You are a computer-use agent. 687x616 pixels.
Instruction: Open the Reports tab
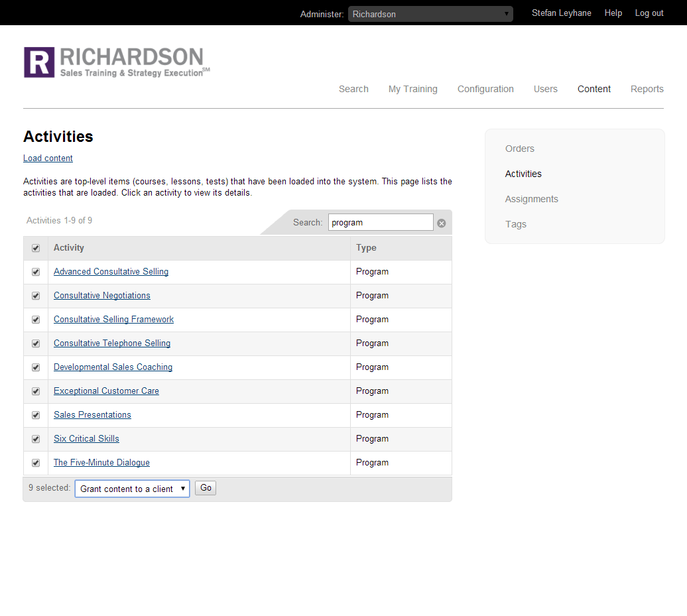coord(647,89)
